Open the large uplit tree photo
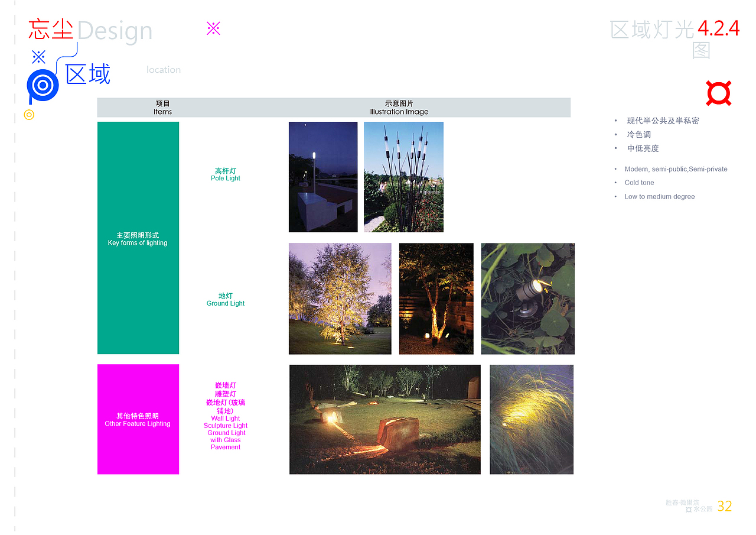Viewport: 756px width, 535px height. click(340, 299)
